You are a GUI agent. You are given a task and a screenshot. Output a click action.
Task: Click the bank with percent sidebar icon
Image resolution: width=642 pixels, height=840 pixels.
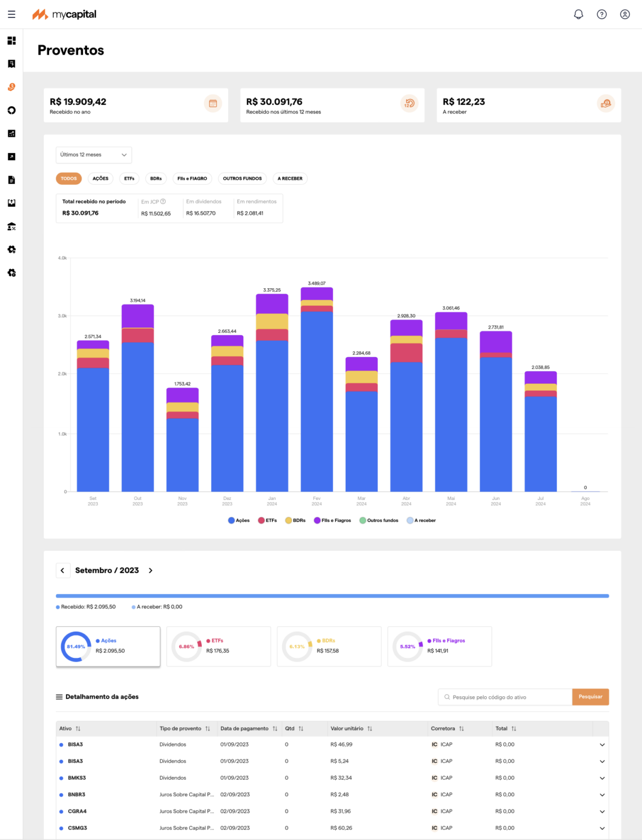[11, 226]
